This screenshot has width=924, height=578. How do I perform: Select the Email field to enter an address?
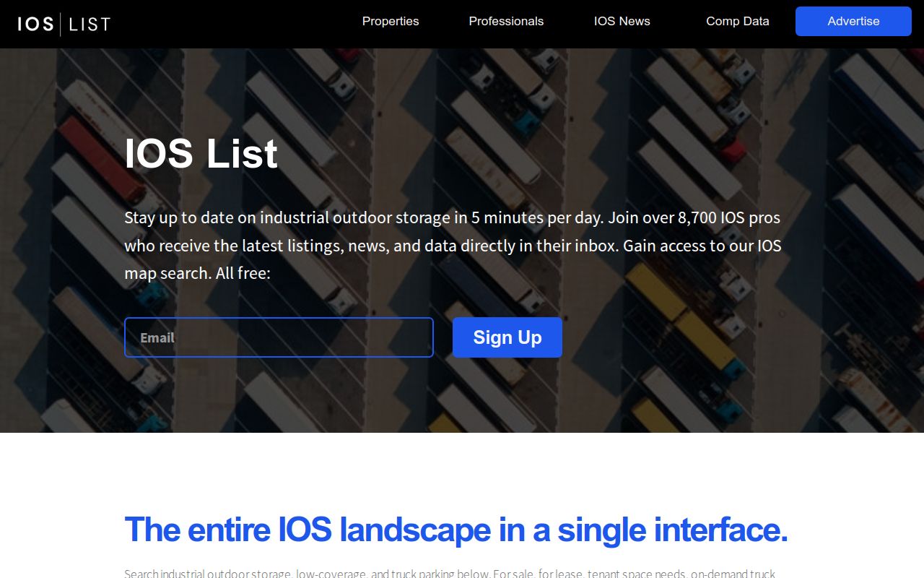[x=279, y=337]
